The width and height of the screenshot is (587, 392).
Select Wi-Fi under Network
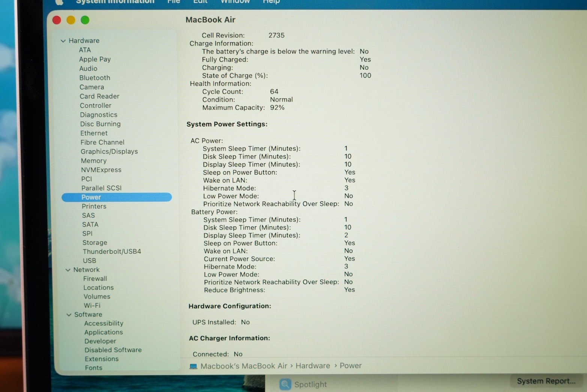pos(92,306)
